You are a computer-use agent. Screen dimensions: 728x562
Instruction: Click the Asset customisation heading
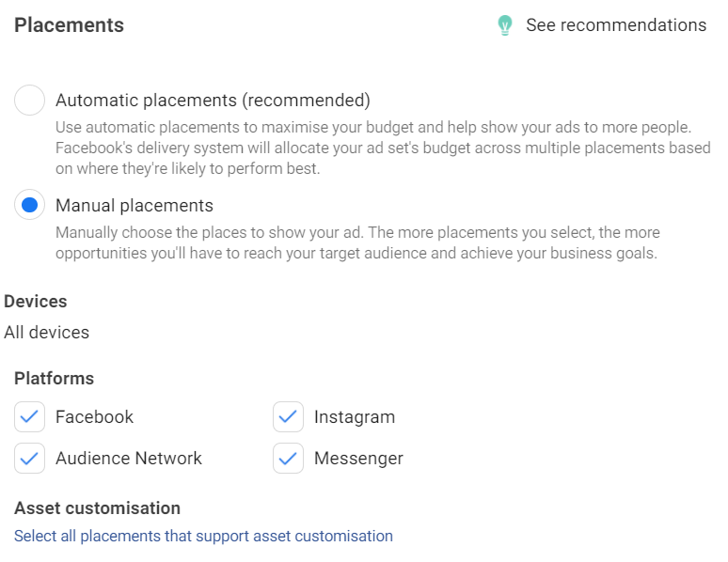pyautogui.click(x=97, y=507)
